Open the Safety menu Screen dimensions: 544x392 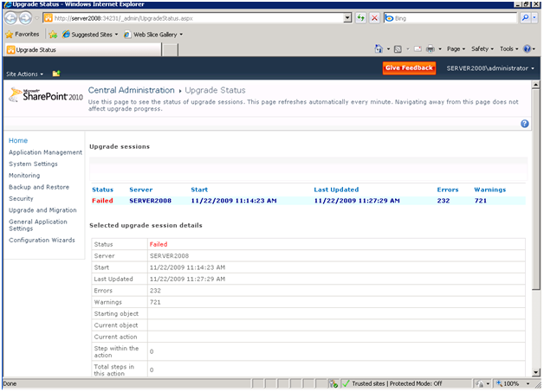pyautogui.click(x=482, y=48)
